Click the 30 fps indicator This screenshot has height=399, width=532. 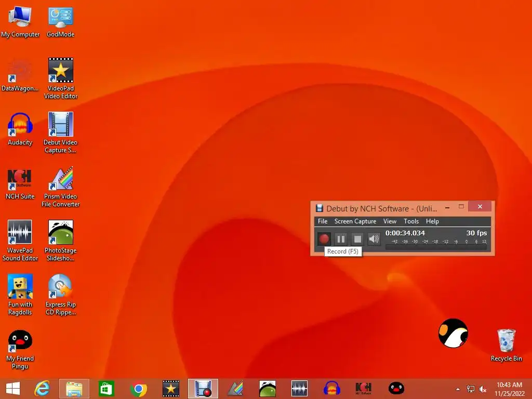476,233
